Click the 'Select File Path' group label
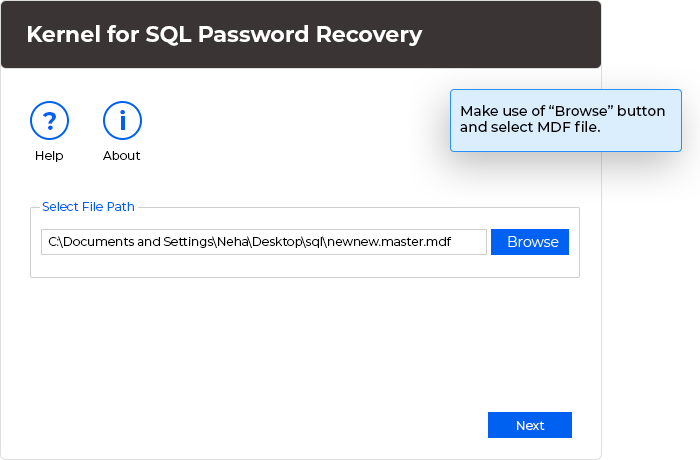The height and width of the screenshot is (460, 700). (x=88, y=207)
